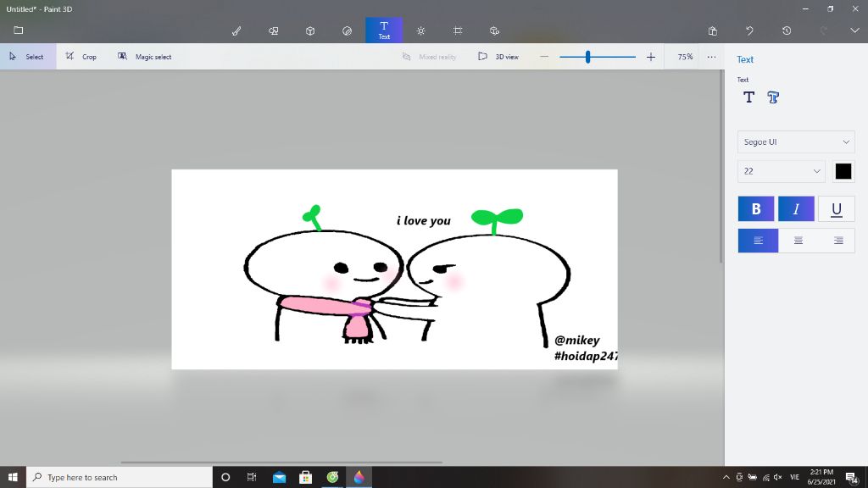
Task: Set text alignment to right
Action: tap(838, 241)
